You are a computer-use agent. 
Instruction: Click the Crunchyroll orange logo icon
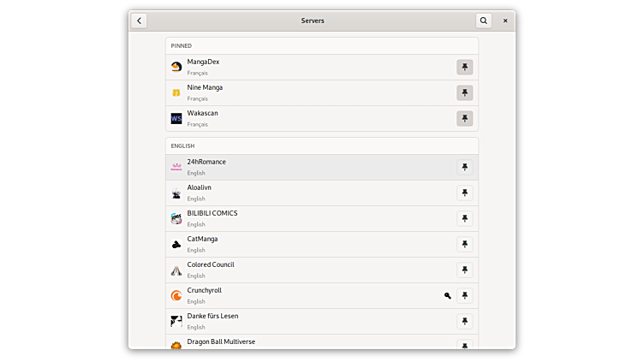point(176,295)
